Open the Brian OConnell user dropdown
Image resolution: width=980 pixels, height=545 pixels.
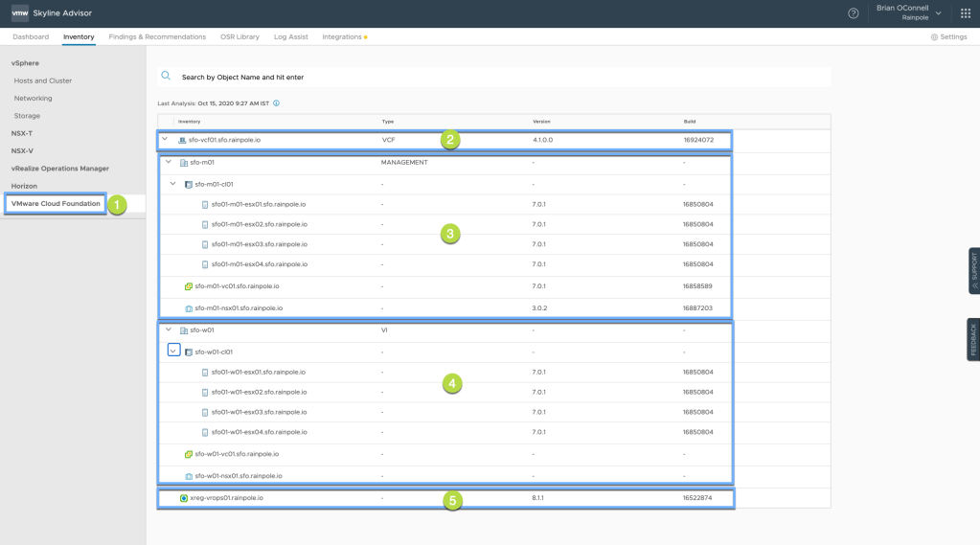pos(908,13)
